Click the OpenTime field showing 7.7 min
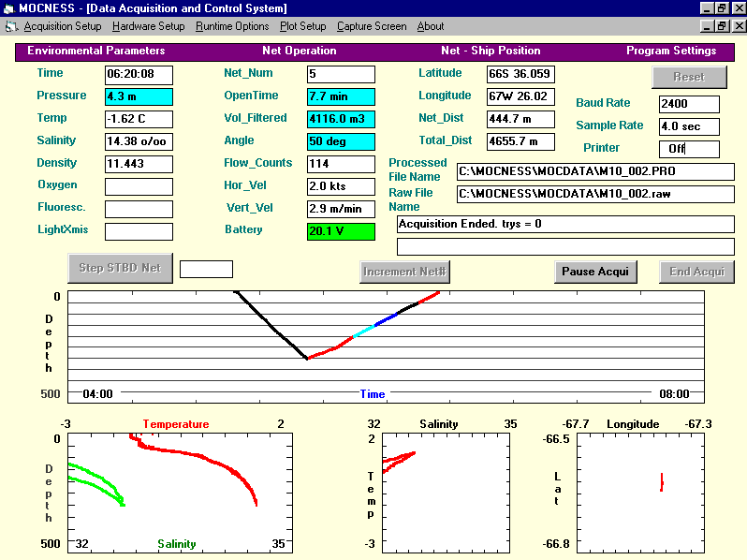Viewport: 747px width, 560px height. pyautogui.click(x=341, y=96)
